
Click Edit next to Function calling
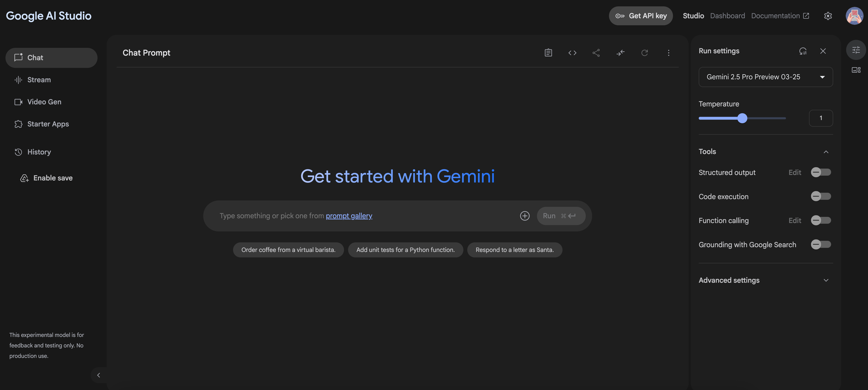click(x=795, y=221)
